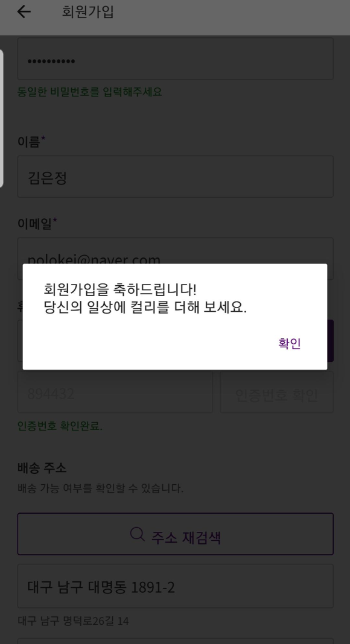Click the magnifier icon beside 주소 재검색
350x644 pixels.
tap(137, 534)
